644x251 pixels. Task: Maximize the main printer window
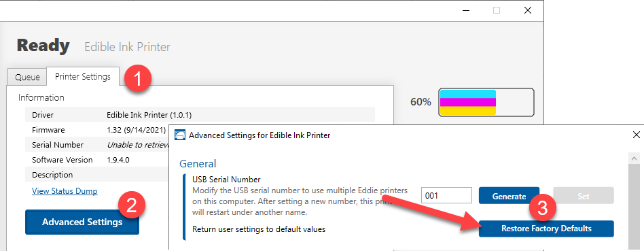[496, 10]
